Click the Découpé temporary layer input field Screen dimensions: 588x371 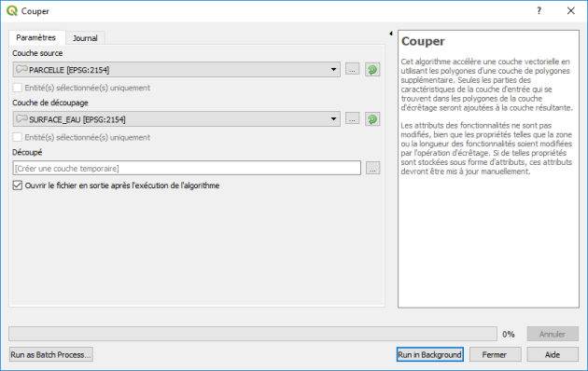pos(187,168)
